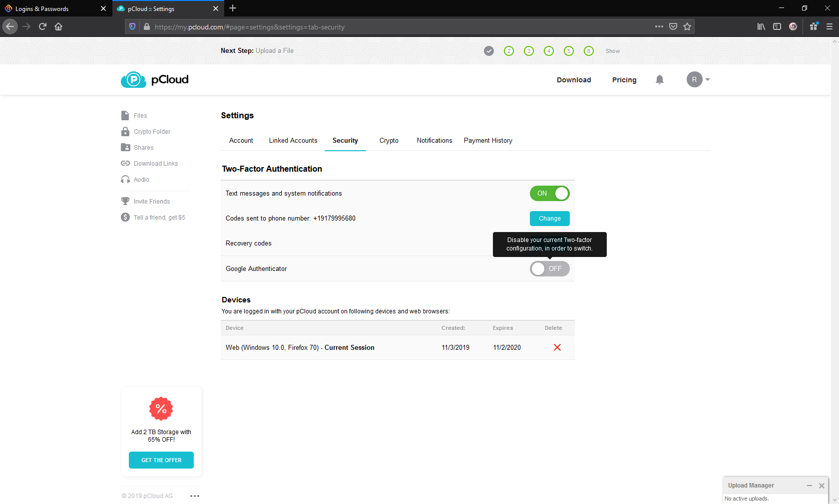This screenshot has width=839, height=504.
Task: Select onboarding step 3 circle
Action: (x=529, y=51)
